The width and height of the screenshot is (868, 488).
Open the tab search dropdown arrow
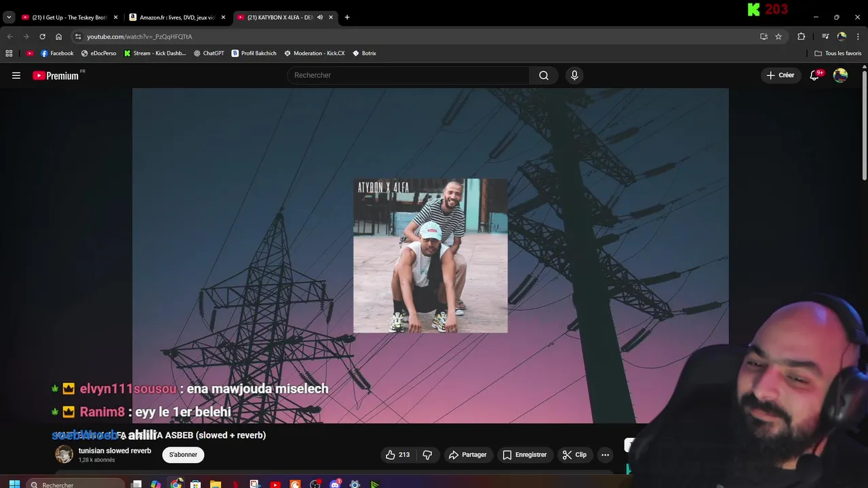tap(9, 17)
